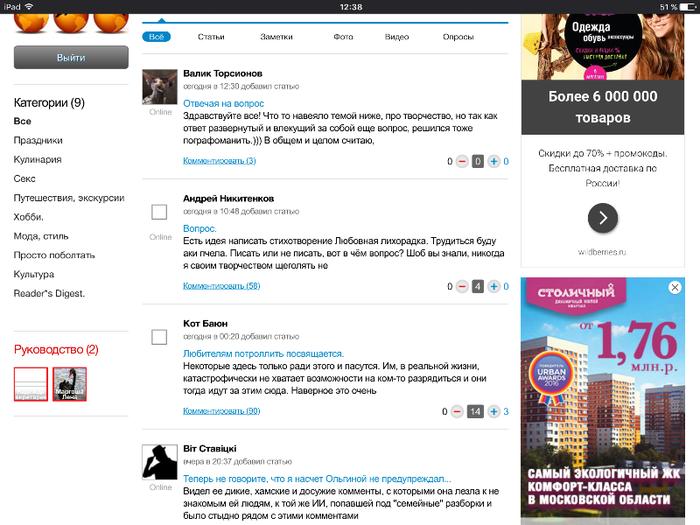The width and height of the screenshot is (700, 525).
Task: Upvote Валик Торсионов's post with plus button
Action: pos(493,161)
